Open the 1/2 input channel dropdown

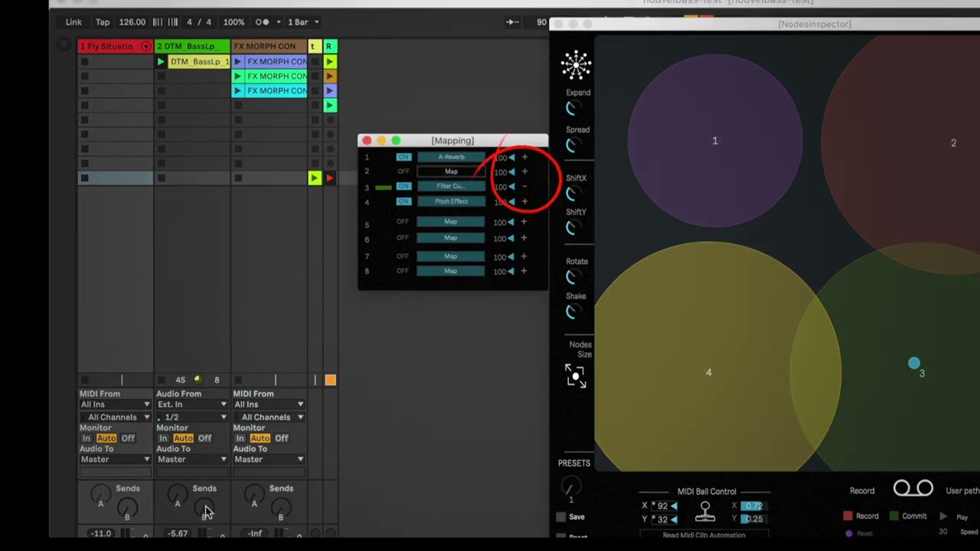[x=191, y=417]
